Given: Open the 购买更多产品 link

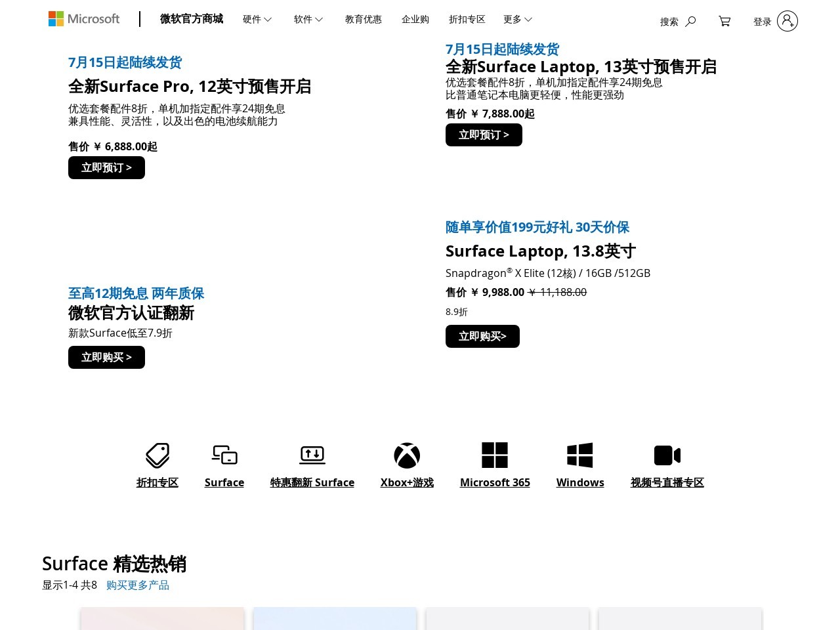Looking at the screenshot, I should coord(138,585).
